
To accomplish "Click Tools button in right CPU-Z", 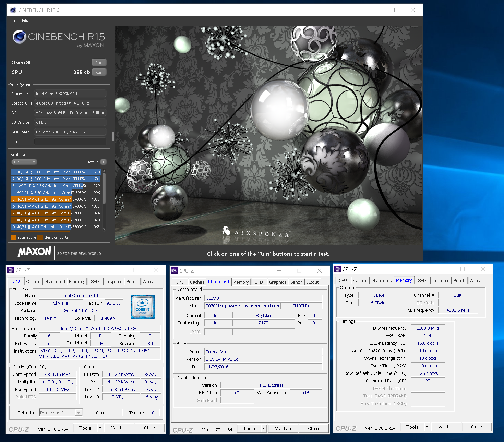I will (412, 427).
